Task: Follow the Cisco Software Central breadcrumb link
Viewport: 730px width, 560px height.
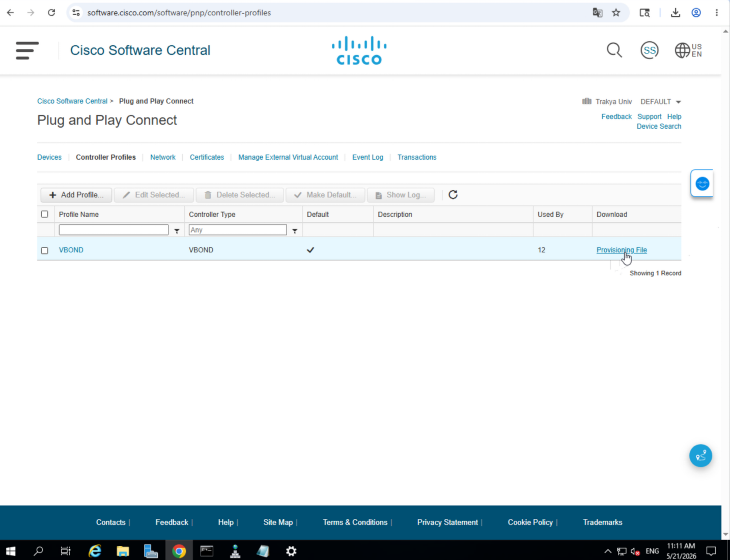Action: [x=72, y=101]
